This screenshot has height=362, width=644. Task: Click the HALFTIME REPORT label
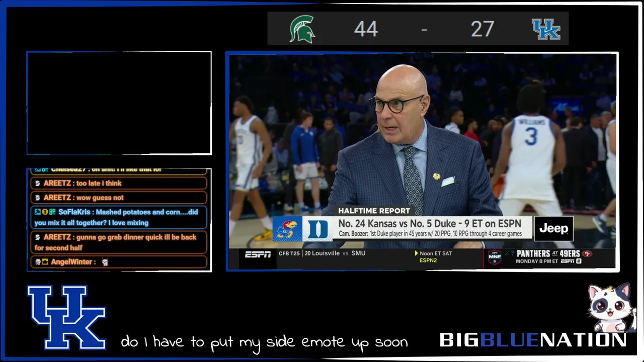tap(374, 211)
